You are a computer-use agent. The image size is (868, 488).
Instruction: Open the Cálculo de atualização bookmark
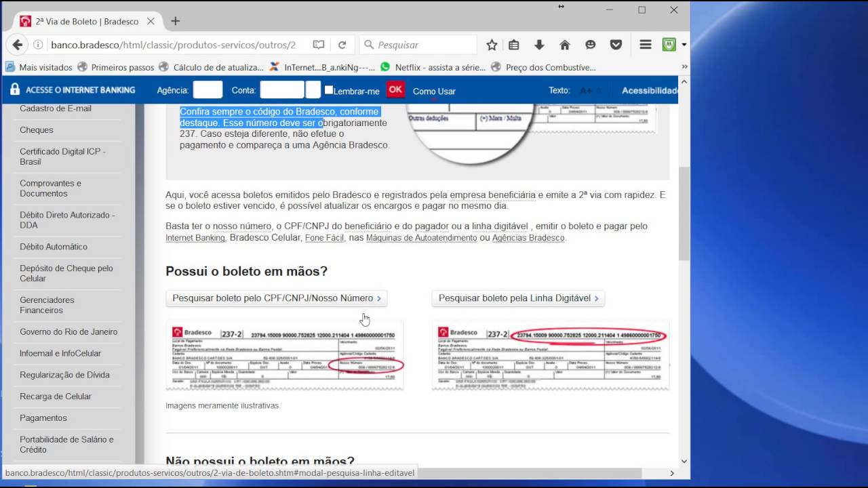pos(211,67)
